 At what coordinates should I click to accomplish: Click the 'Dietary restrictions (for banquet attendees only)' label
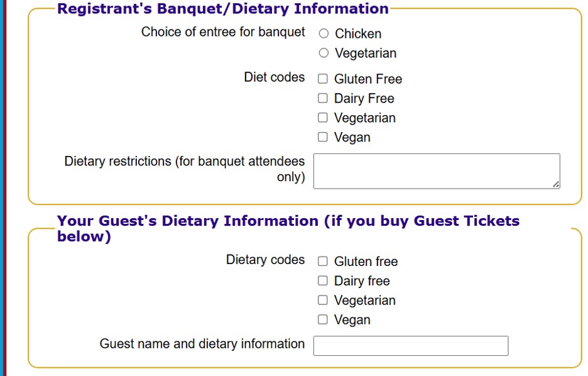click(184, 169)
